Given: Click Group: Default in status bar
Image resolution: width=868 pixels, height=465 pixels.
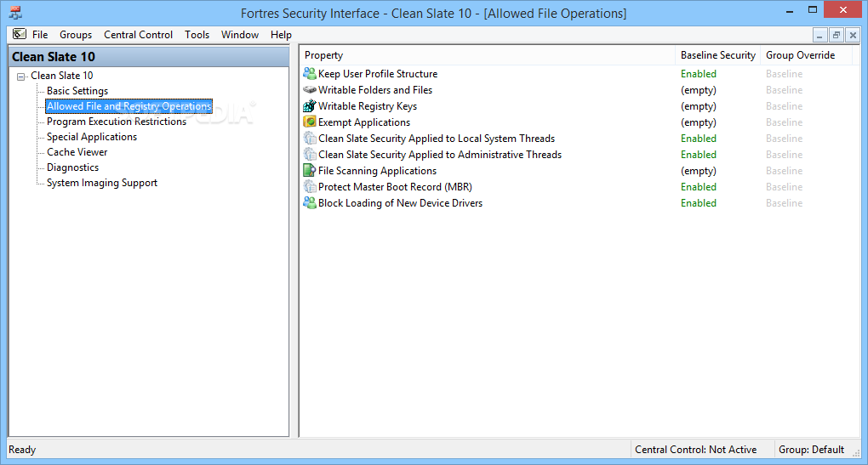Looking at the screenshot, I should [812, 450].
